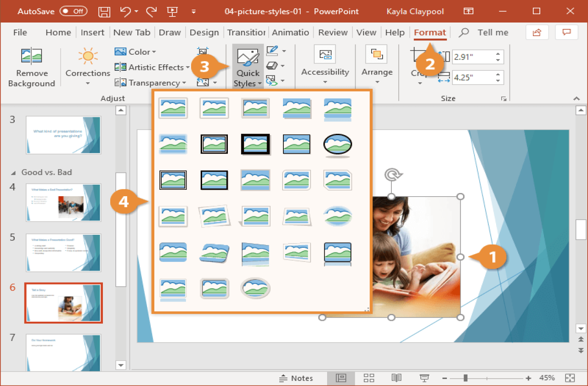588x386 pixels.
Task: Toggle the AutoSave switch
Action: [x=73, y=11]
